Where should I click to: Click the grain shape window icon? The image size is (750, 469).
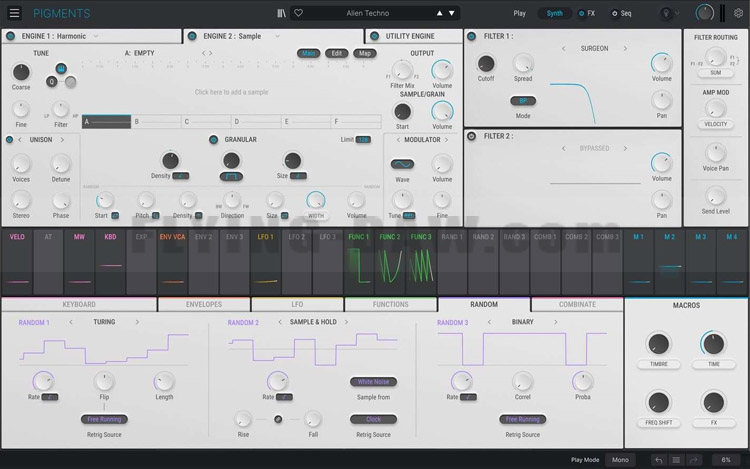coord(231,176)
